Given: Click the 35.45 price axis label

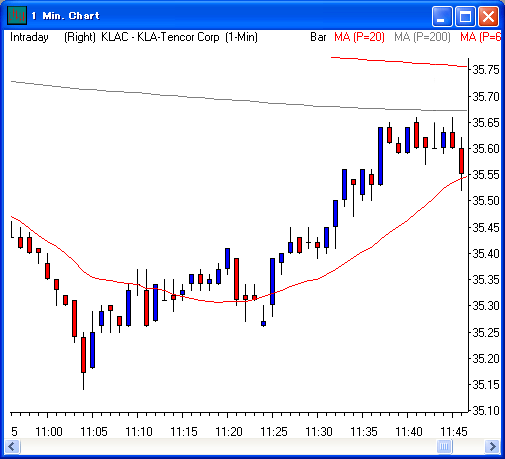Looking at the screenshot, I should pos(486,228).
